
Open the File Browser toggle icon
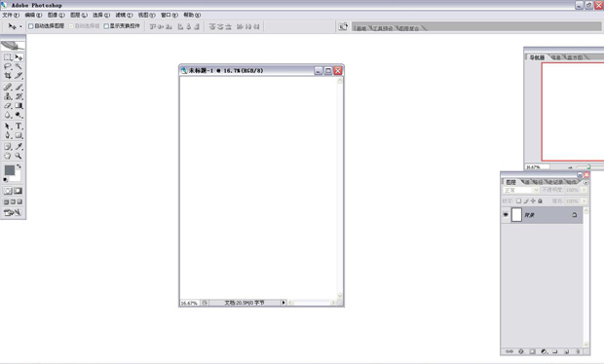pos(343,26)
